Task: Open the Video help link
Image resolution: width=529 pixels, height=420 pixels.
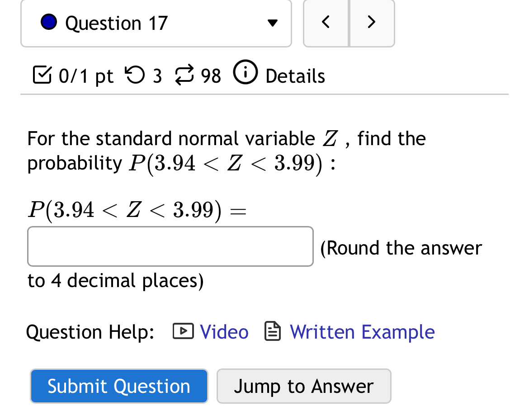Action: point(224,331)
